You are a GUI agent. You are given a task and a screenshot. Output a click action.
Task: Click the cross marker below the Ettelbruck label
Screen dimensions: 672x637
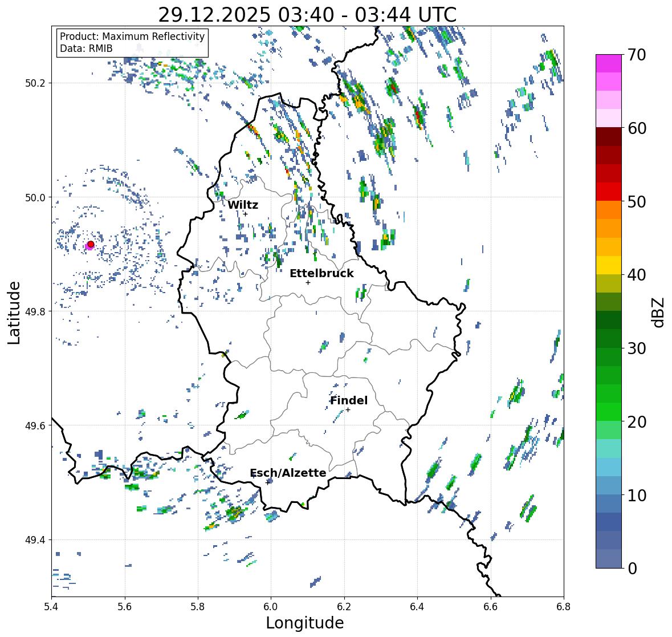[308, 282]
